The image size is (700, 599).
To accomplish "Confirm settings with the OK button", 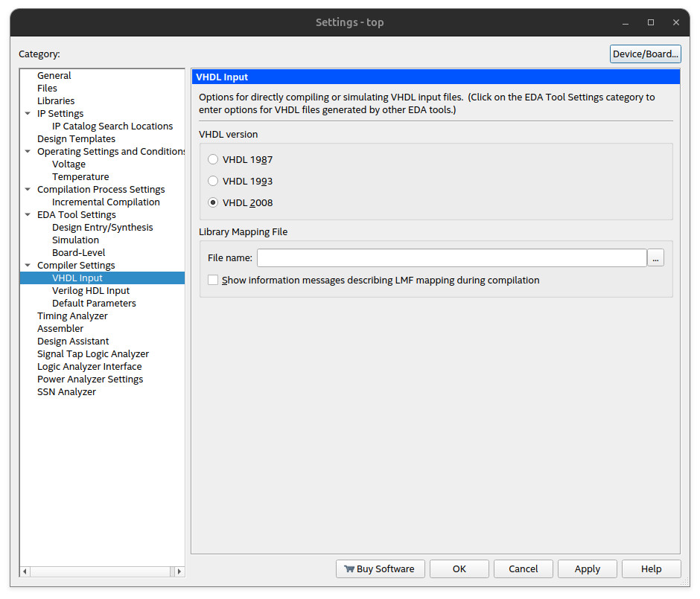I will click(x=459, y=569).
